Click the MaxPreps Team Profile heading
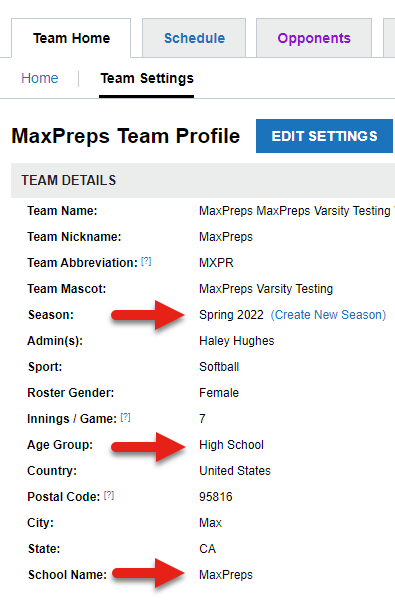Image resolution: width=395 pixels, height=602 pixels. [x=126, y=136]
